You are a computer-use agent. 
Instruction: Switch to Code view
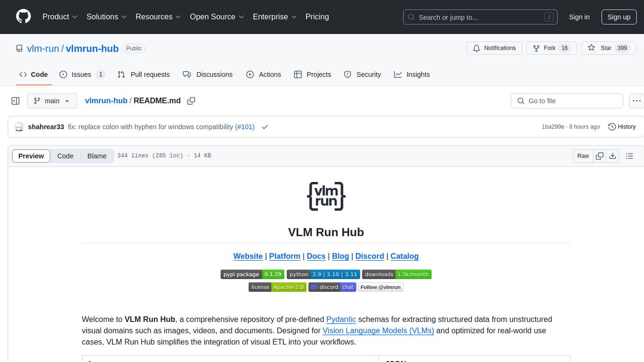[x=65, y=156]
